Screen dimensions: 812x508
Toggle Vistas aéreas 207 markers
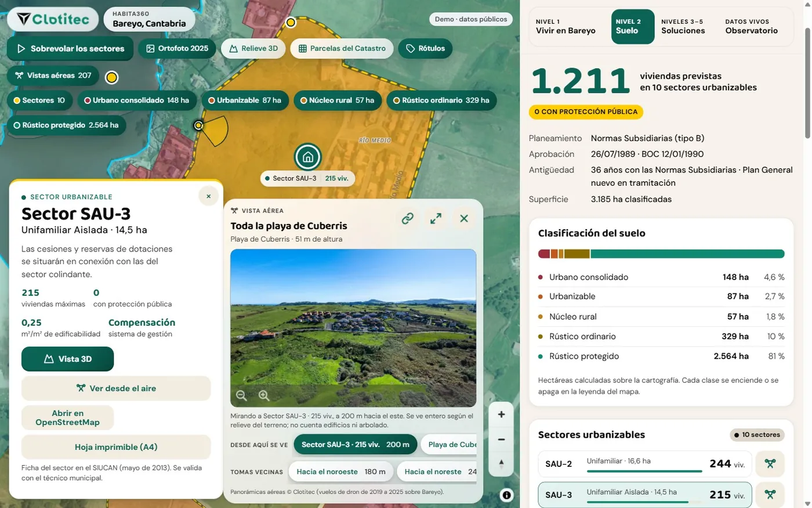coord(53,75)
